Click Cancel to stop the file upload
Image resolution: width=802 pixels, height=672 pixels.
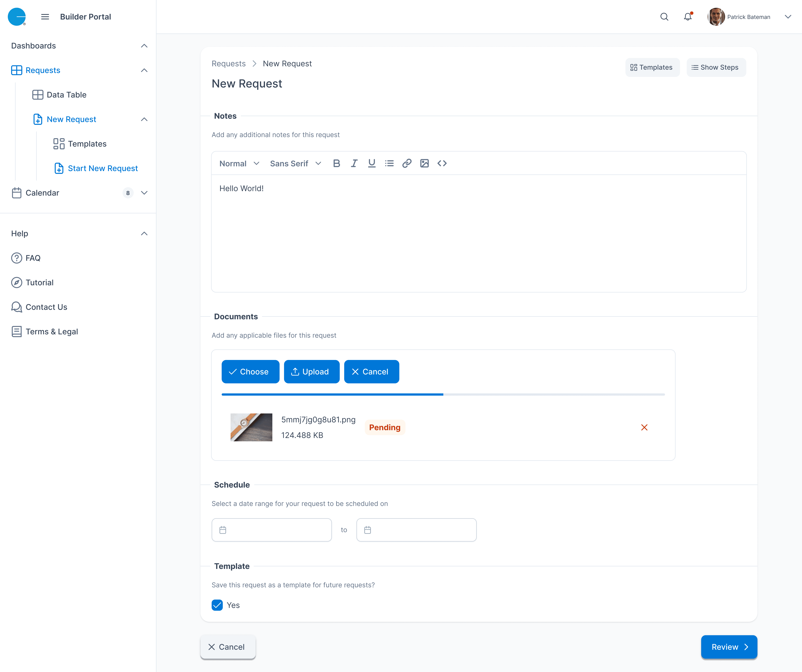(x=371, y=371)
